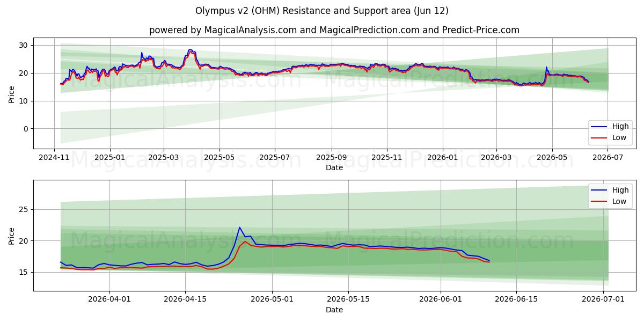
Task: Click the '2026-05-01' bottom chart date label
Action: click(272, 300)
